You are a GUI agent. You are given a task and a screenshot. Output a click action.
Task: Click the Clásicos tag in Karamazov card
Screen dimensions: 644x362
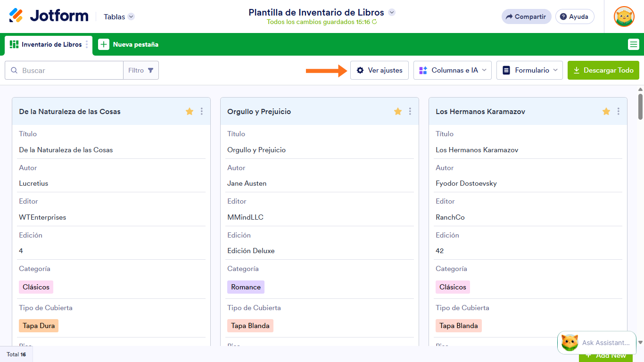pyautogui.click(x=453, y=287)
